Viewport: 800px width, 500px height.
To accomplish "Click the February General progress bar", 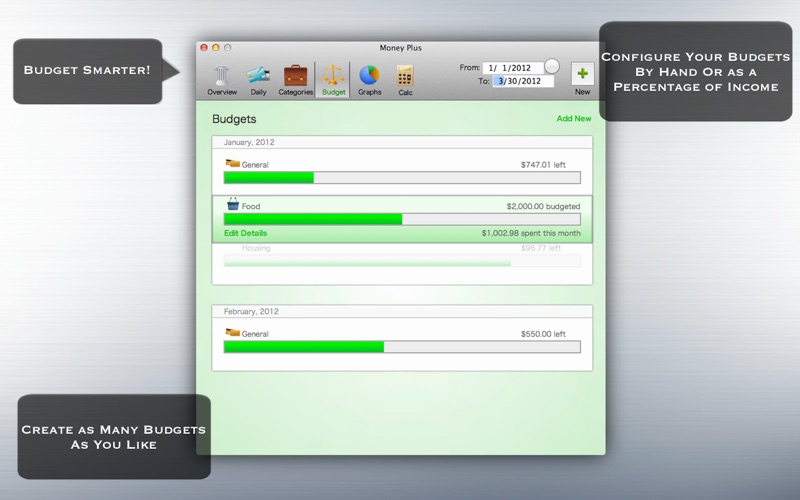I will pos(401,347).
